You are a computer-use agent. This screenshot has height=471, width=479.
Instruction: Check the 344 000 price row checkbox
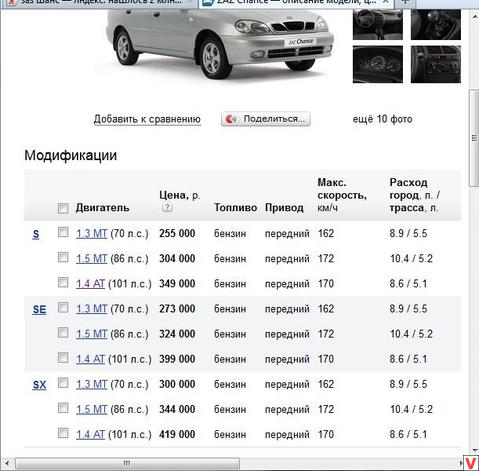click(x=63, y=408)
